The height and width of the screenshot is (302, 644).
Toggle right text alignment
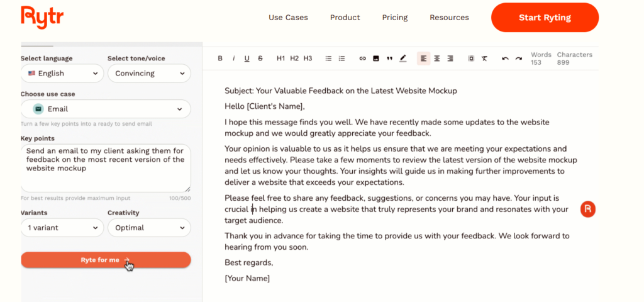[450, 59]
